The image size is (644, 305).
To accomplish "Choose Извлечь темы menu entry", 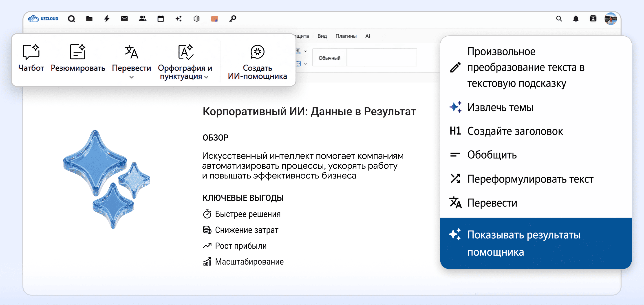I will click(x=536, y=107).
